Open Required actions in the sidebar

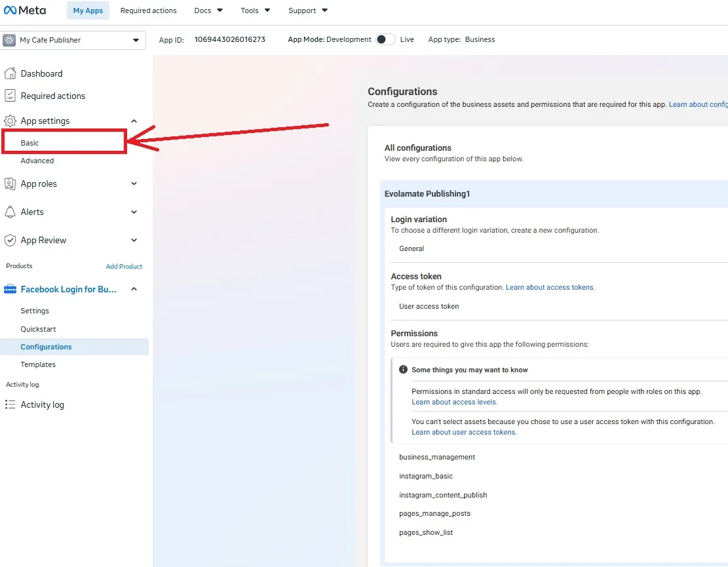[x=53, y=96]
